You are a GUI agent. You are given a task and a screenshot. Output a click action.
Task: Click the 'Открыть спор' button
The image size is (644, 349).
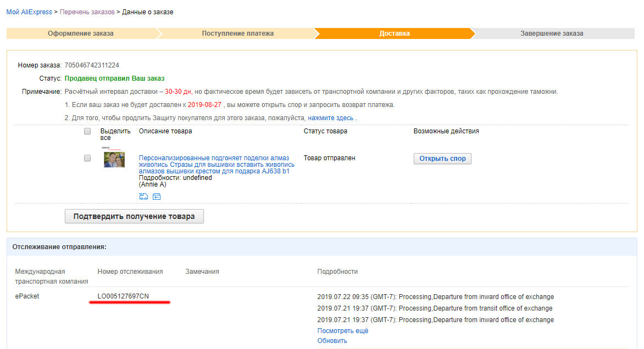pos(442,158)
